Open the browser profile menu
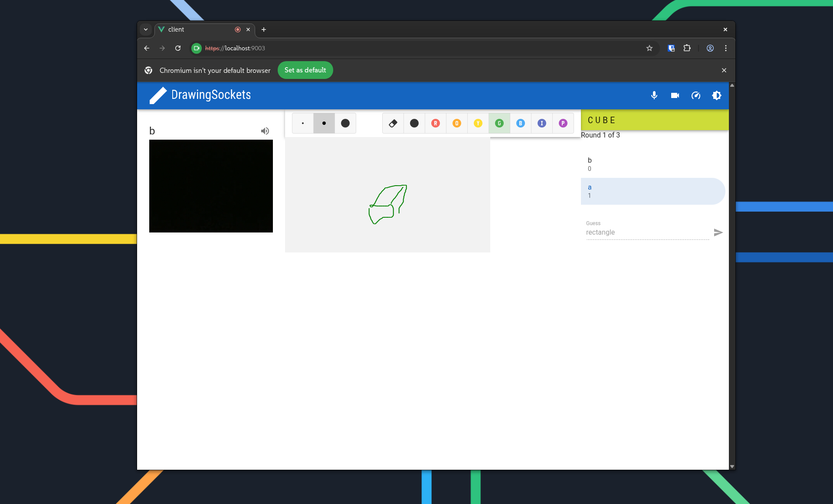The width and height of the screenshot is (833, 504). [710, 48]
